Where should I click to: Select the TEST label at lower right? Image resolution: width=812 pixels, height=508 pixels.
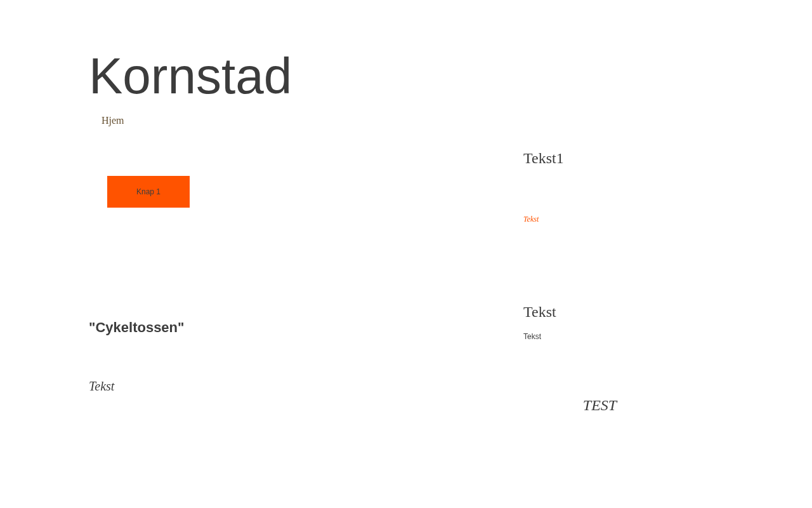(x=599, y=406)
